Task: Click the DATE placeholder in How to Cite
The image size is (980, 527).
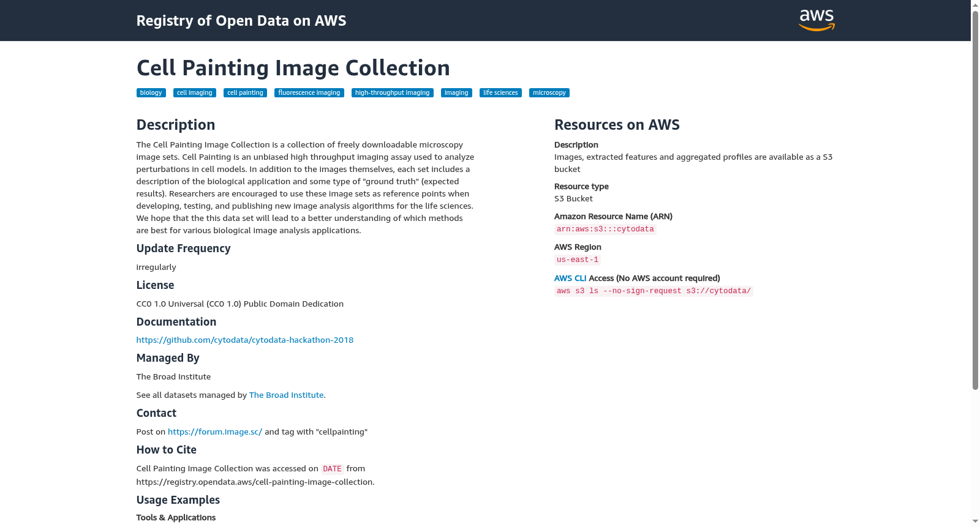Action: [333, 469]
